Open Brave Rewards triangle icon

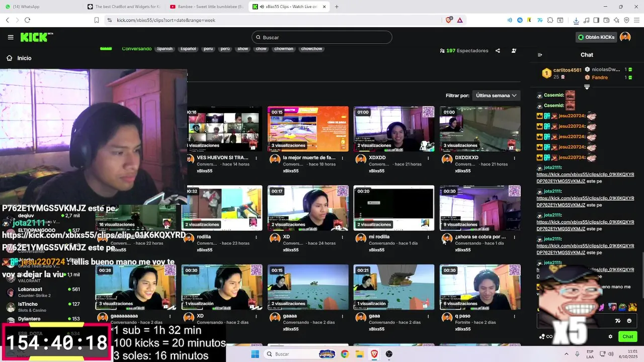(x=460, y=20)
